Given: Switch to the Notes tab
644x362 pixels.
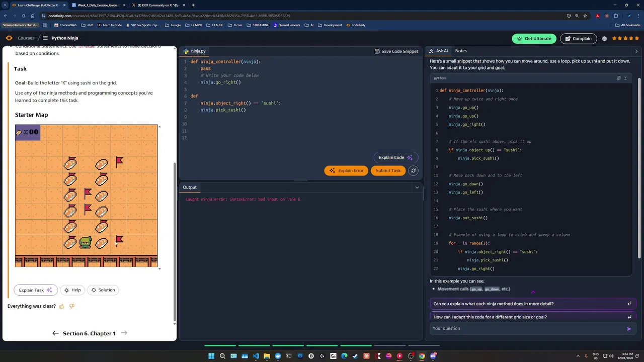Looking at the screenshot, I should tap(461, 51).
